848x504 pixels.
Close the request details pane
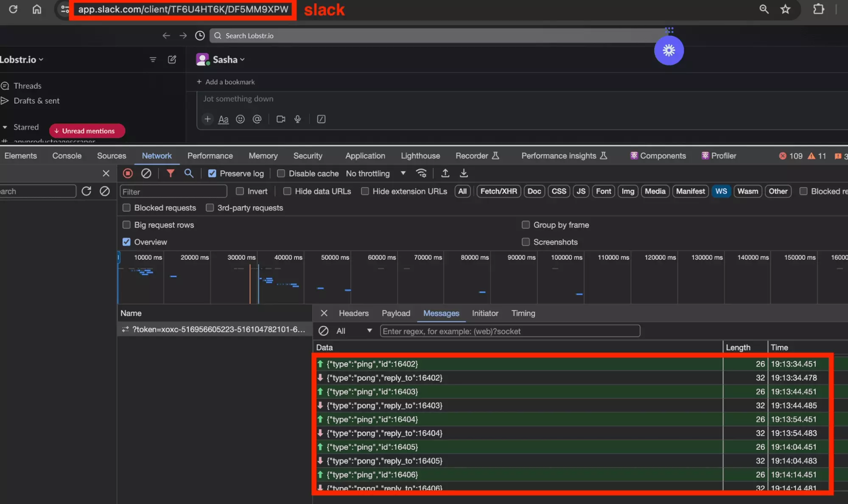[324, 313]
